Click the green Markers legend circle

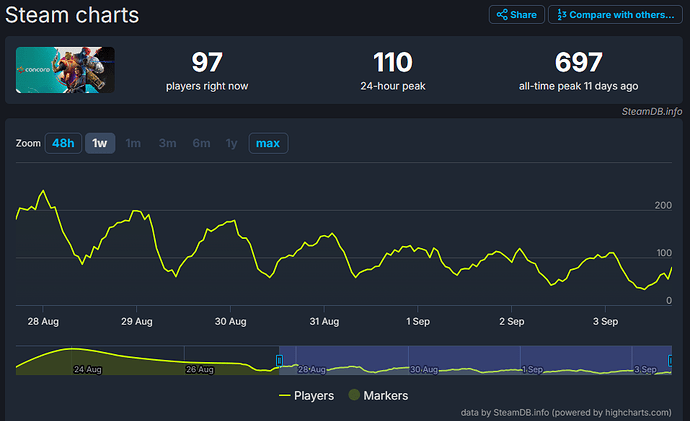[354, 395]
